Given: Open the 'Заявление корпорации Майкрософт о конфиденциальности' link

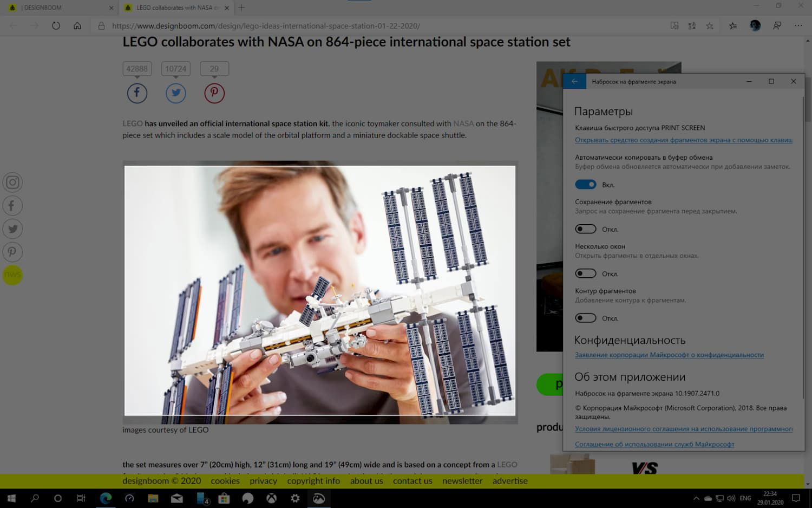Looking at the screenshot, I should coord(669,355).
